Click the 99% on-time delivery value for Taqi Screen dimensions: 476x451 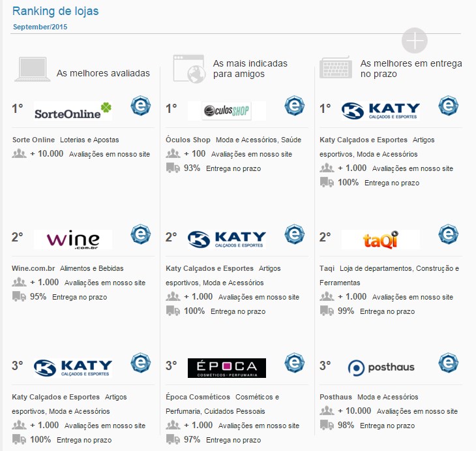346,311
